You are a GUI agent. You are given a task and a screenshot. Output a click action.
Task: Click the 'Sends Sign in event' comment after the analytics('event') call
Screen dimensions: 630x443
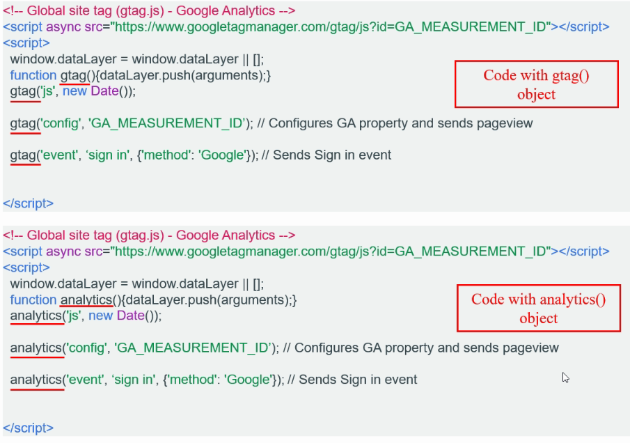352,380
